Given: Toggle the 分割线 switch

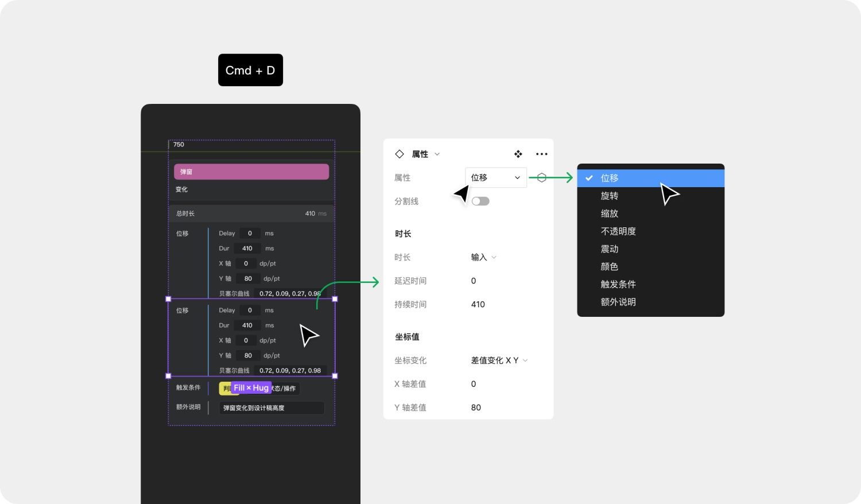Looking at the screenshot, I should pos(480,201).
